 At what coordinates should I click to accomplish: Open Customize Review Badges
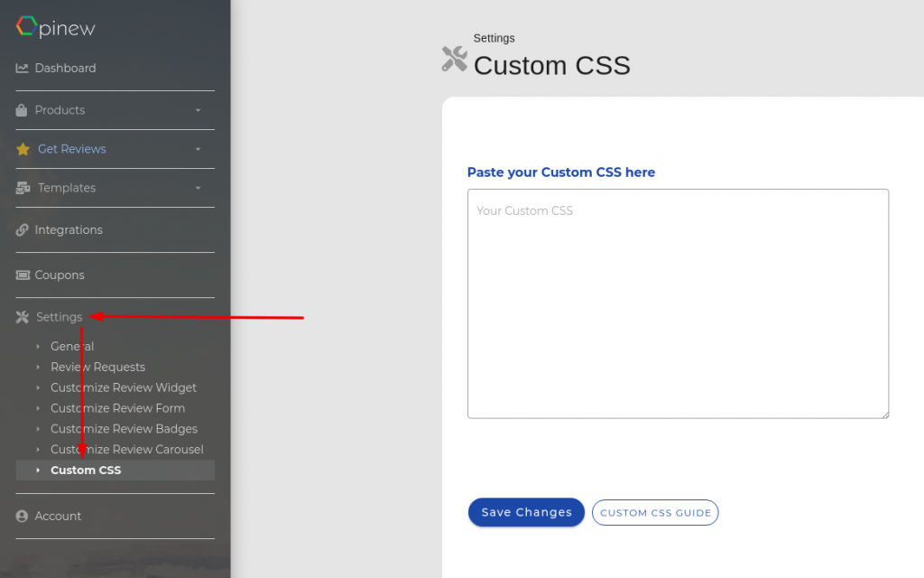point(124,430)
